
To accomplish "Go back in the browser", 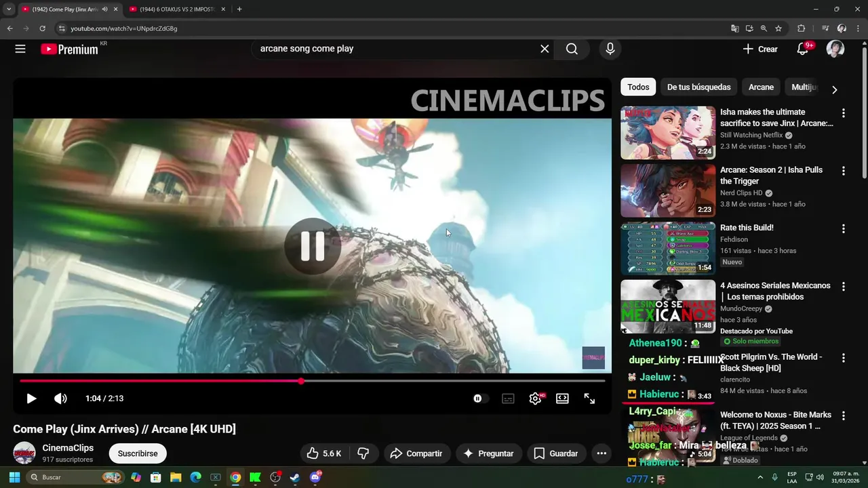I will (9, 28).
